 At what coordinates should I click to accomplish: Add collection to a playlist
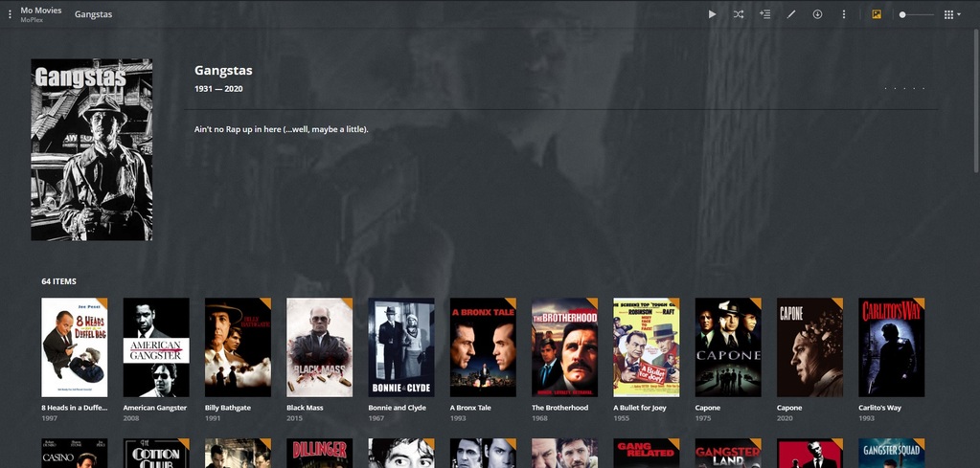coord(765,14)
